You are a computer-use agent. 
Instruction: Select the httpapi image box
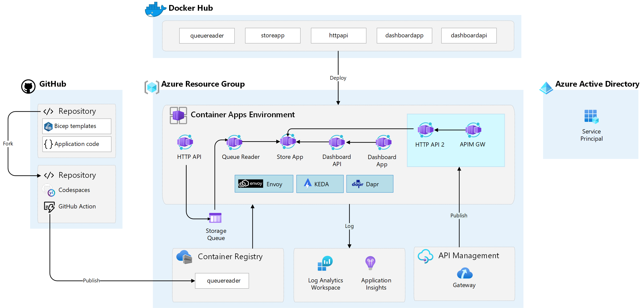[338, 35]
